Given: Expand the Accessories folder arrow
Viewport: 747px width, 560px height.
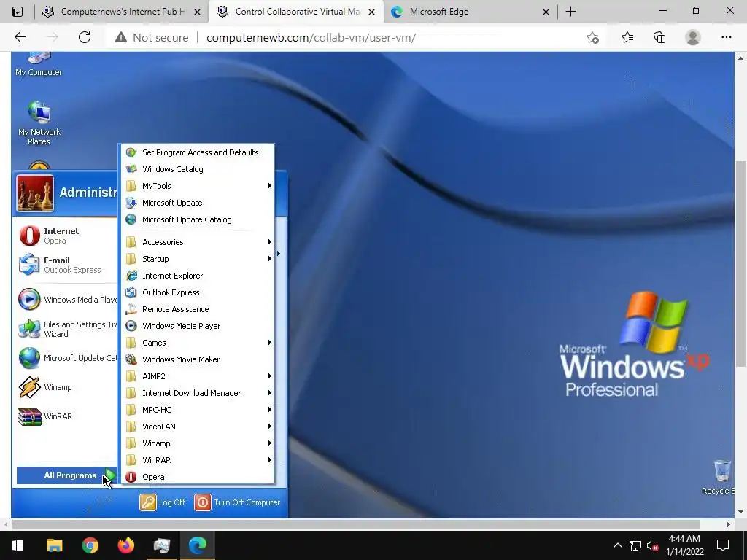Looking at the screenshot, I should click(270, 242).
